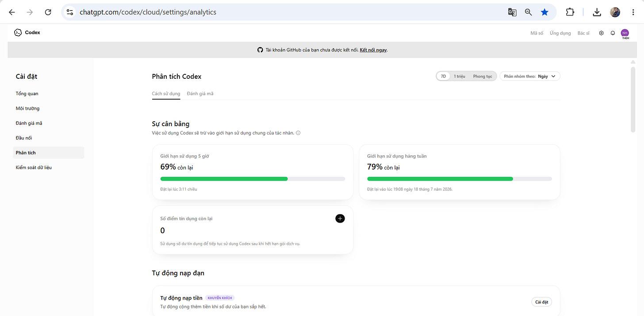Open the Phân nhóm theo Ngày dropdown
The height and width of the screenshot is (316, 644).
(x=530, y=76)
